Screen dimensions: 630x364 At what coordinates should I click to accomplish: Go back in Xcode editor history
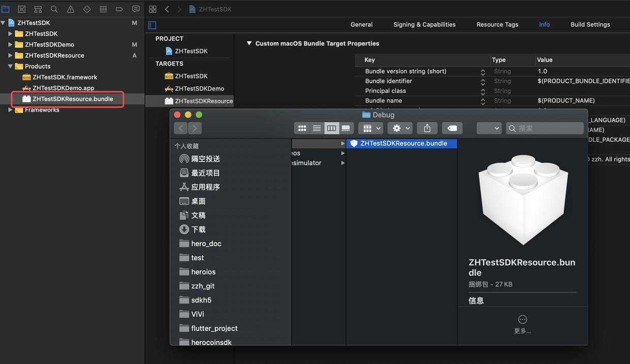tap(167, 9)
